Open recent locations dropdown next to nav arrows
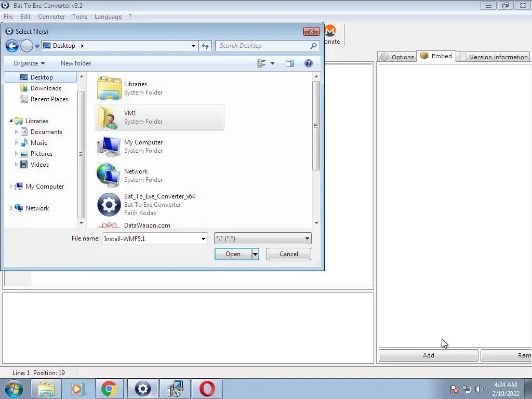The height and width of the screenshot is (399, 532). pyautogui.click(x=37, y=46)
